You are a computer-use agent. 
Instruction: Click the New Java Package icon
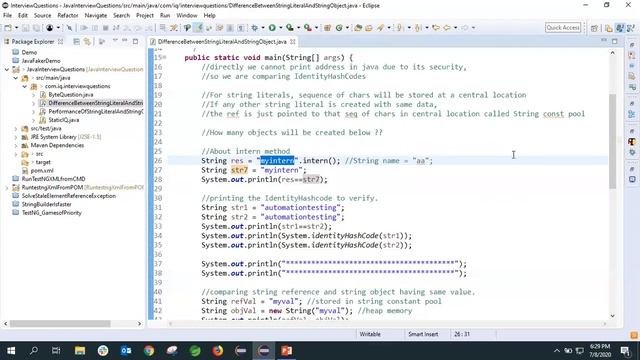327,28
